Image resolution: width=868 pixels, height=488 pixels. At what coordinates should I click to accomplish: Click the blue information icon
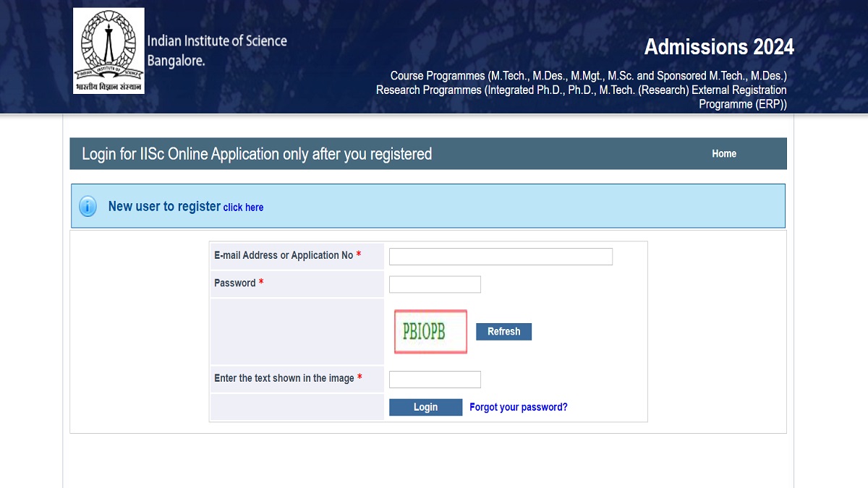[x=88, y=206]
